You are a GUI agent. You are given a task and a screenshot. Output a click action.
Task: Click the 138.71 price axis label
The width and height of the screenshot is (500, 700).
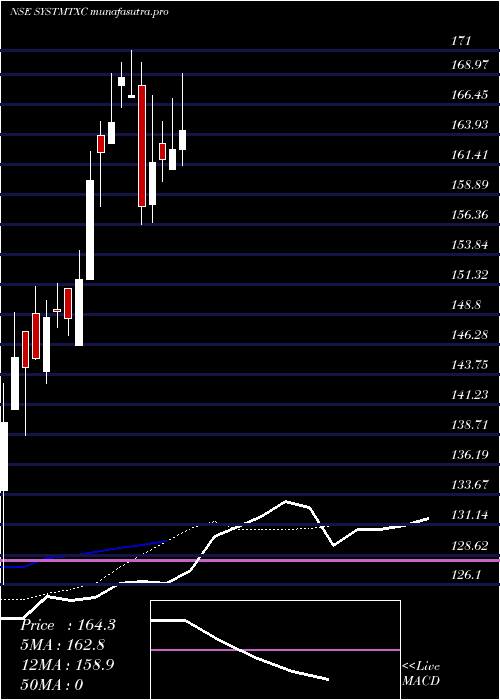click(470, 425)
